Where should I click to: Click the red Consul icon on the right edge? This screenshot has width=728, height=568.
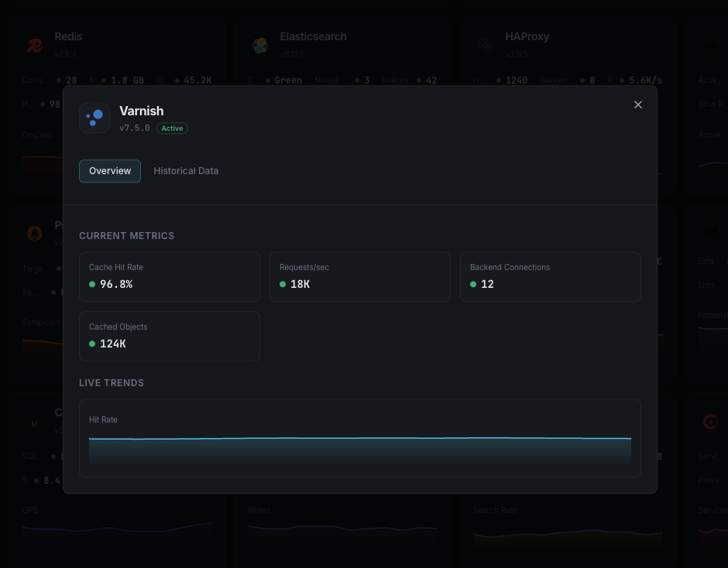point(711,422)
